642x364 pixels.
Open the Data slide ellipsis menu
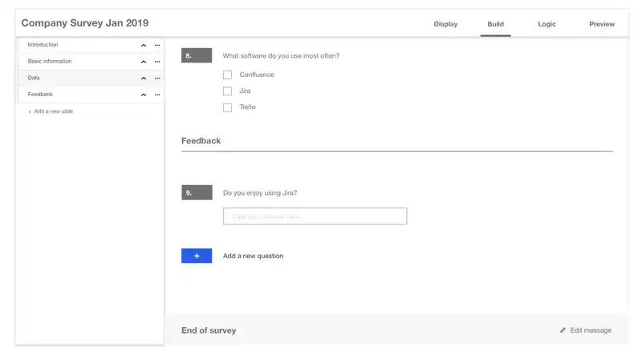tap(157, 79)
